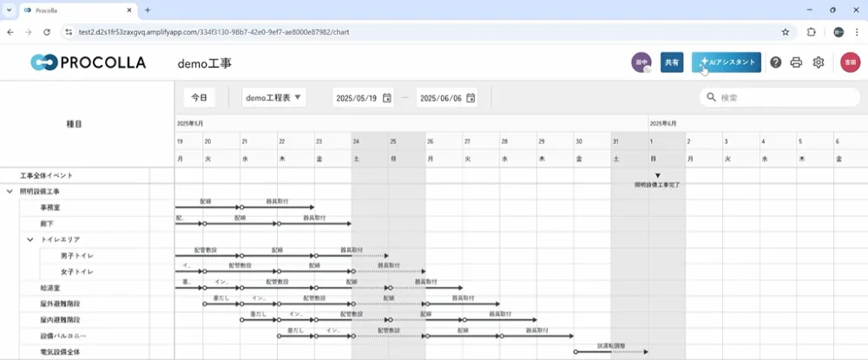
Task: Open a new browser tab
Action: 148,10
